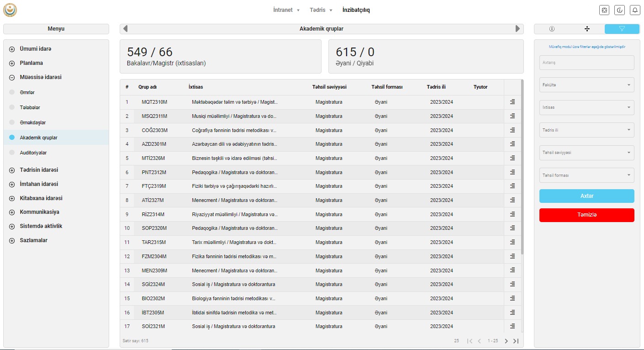Open row menu icon for TAR2315M
The height and width of the screenshot is (350, 644).
[512, 242]
